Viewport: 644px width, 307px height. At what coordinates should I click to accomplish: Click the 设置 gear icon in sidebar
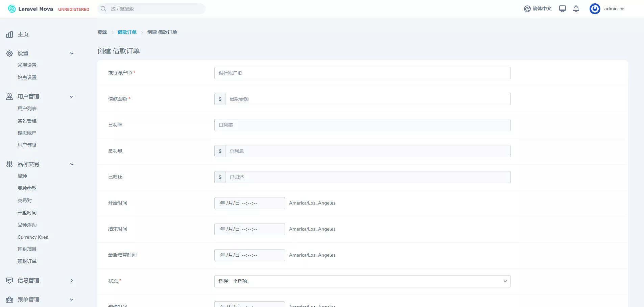9,53
